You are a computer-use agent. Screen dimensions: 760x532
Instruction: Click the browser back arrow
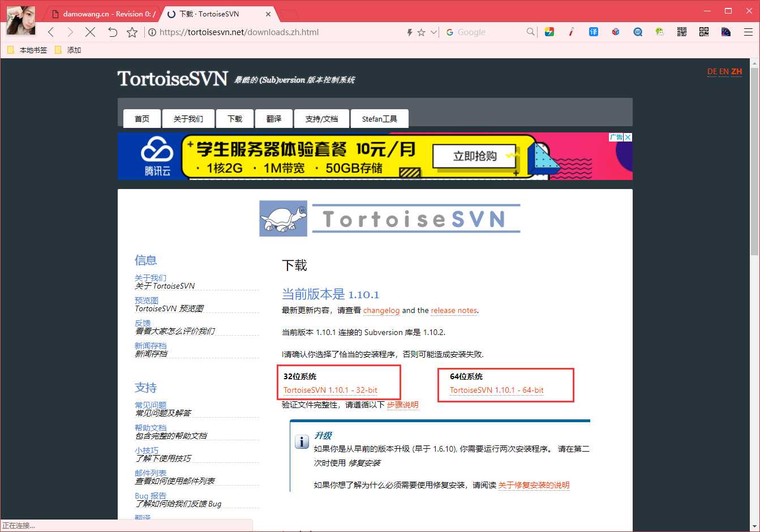51,32
